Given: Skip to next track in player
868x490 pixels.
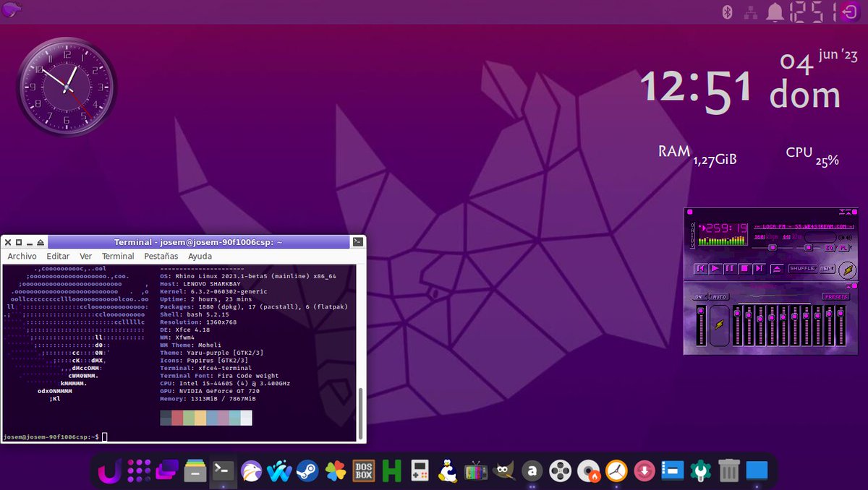Looking at the screenshot, I should (x=759, y=269).
